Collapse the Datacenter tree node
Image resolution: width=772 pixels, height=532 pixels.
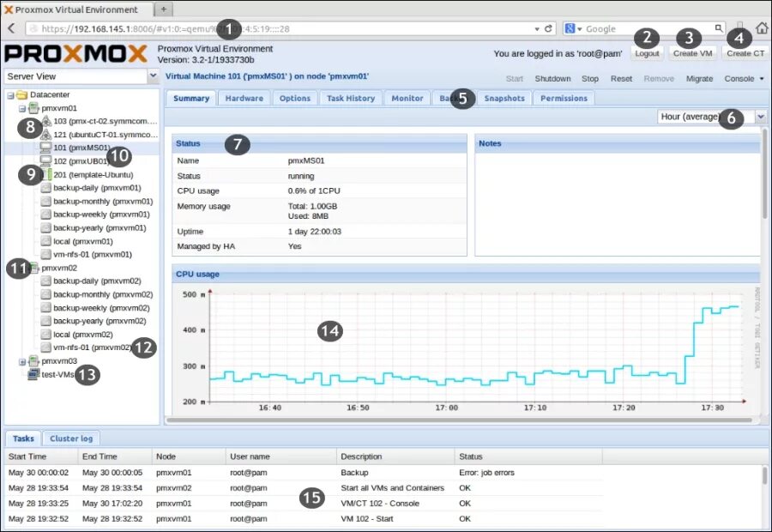coord(10,95)
